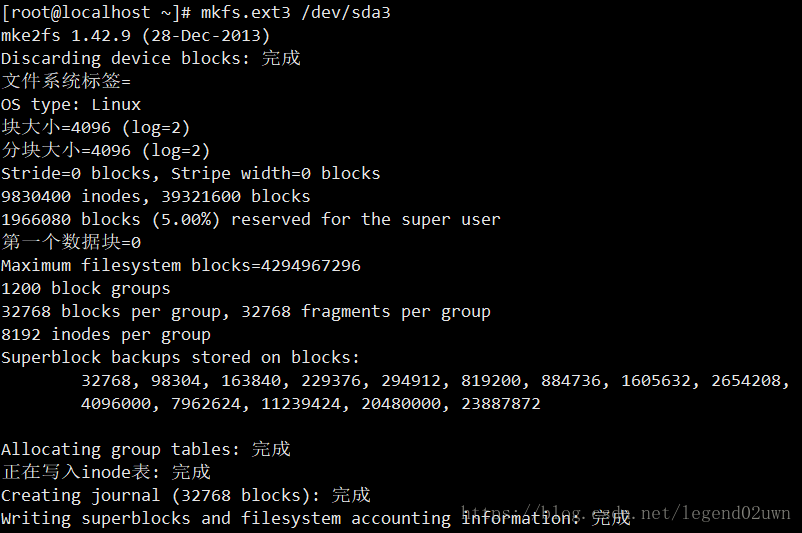This screenshot has height=533, width=802.
Task: Click the Stride=0 blocks line
Action: (x=190, y=173)
